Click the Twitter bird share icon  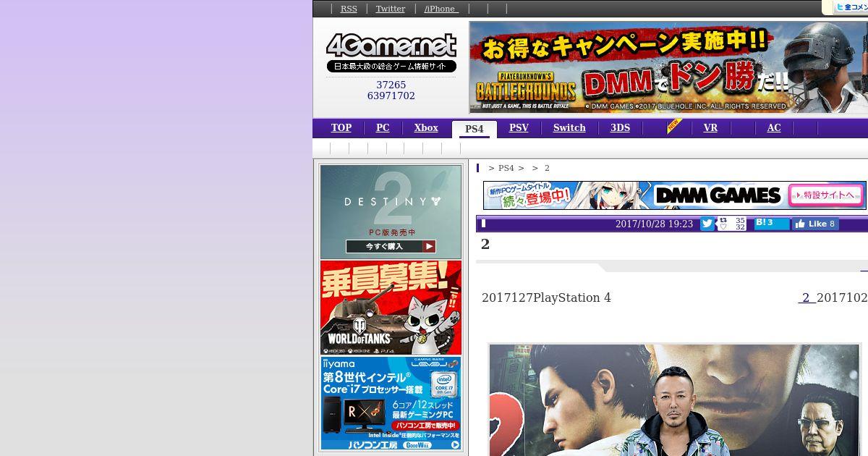click(x=707, y=224)
